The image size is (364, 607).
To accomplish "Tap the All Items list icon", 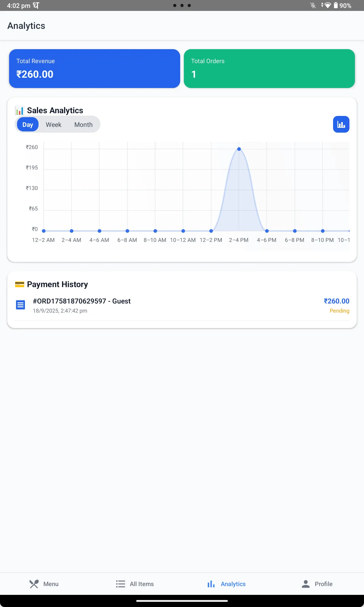I will point(120,584).
